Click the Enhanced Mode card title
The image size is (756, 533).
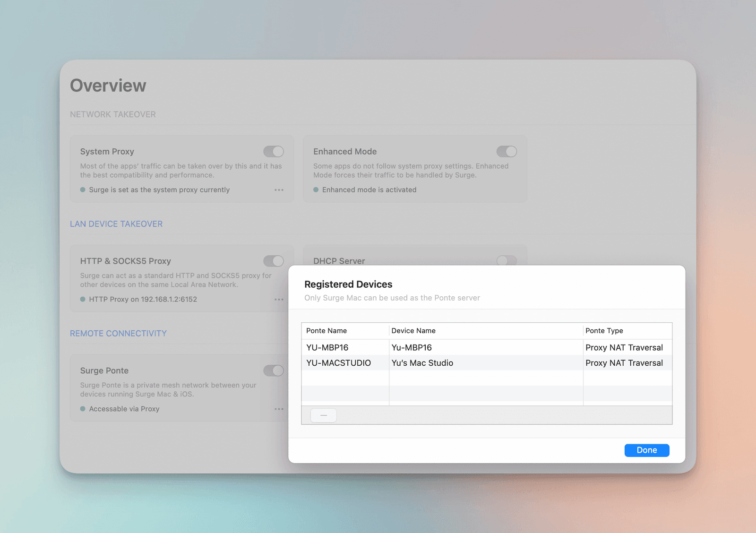345,152
